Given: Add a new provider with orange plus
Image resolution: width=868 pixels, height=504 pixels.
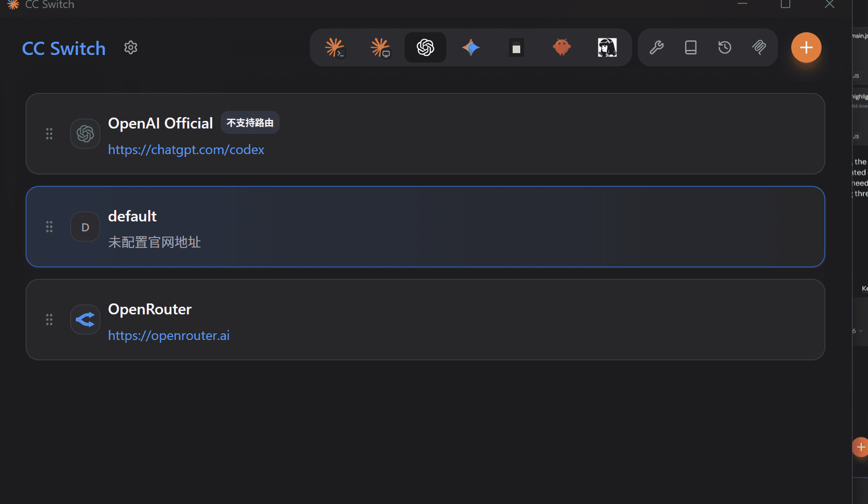Looking at the screenshot, I should click(x=806, y=47).
